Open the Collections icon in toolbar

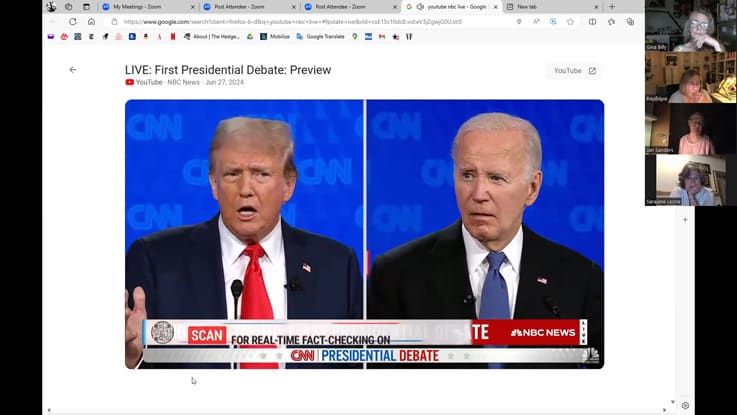[x=630, y=22]
